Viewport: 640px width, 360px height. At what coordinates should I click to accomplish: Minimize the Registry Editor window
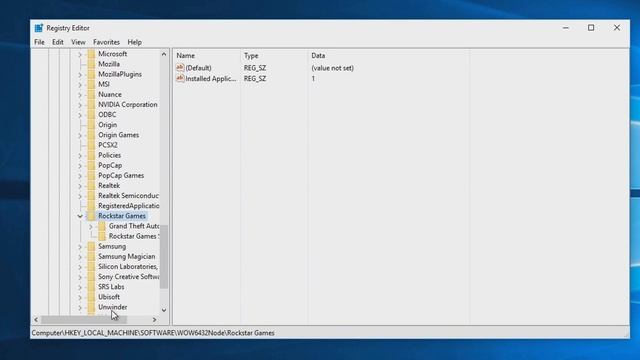tap(566, 28)
